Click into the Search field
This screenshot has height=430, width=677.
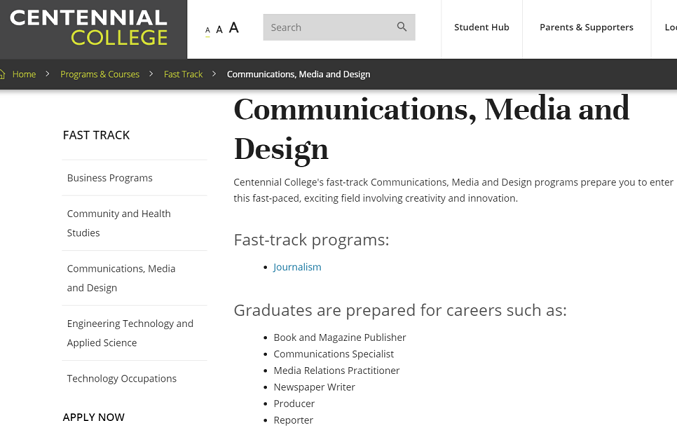329,27
